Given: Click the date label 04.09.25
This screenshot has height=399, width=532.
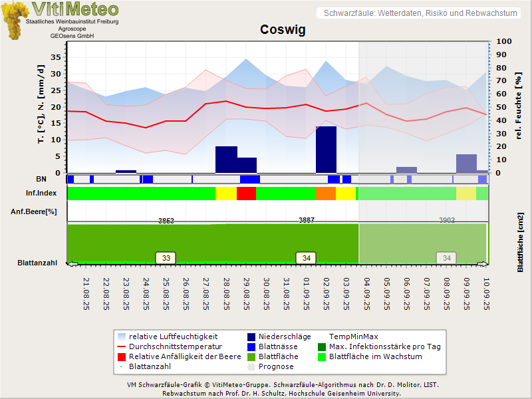Looking at the screenshot, I should click(x=367, y=294).
